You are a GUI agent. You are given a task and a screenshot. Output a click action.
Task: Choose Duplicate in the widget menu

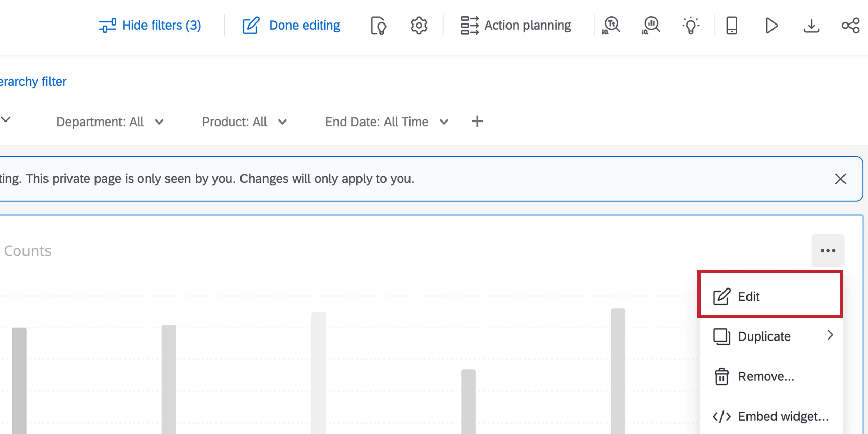tap(770, 336)
